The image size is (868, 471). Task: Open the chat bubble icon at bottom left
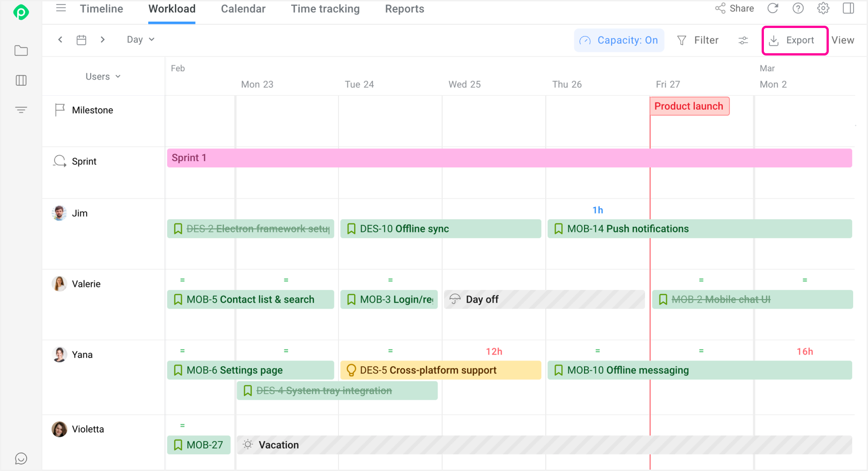click(x=21, y=458)
